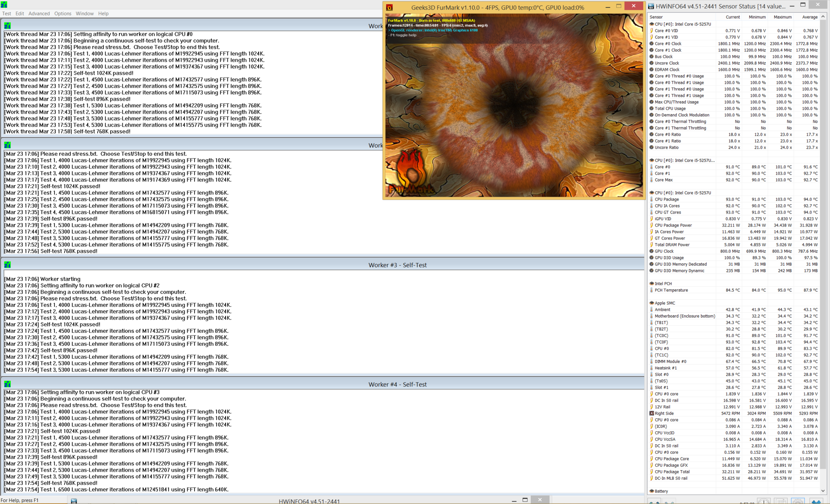The image size is (830, 504).
Task: Click the Prime95 application icon in title bar
Action: click(x=4, y=4)
